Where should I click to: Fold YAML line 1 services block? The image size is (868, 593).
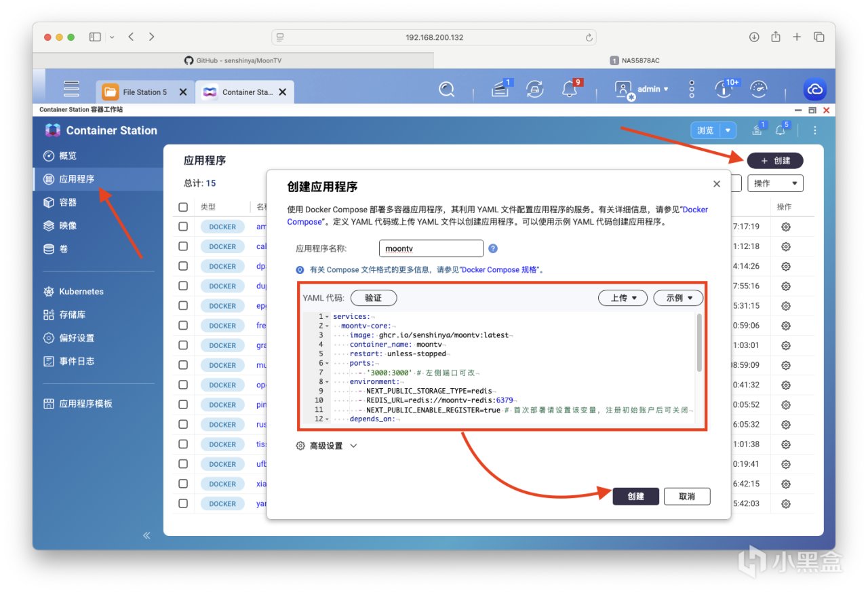(327, 316)
